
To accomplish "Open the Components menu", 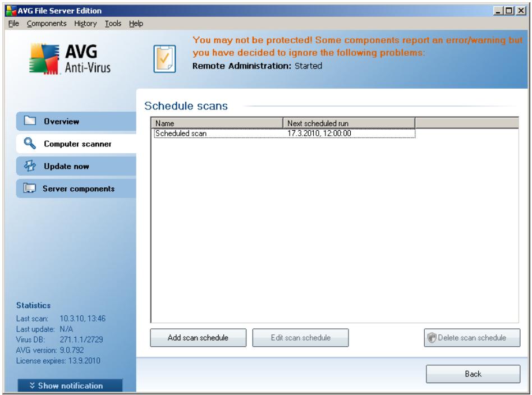I will (47, 24).
